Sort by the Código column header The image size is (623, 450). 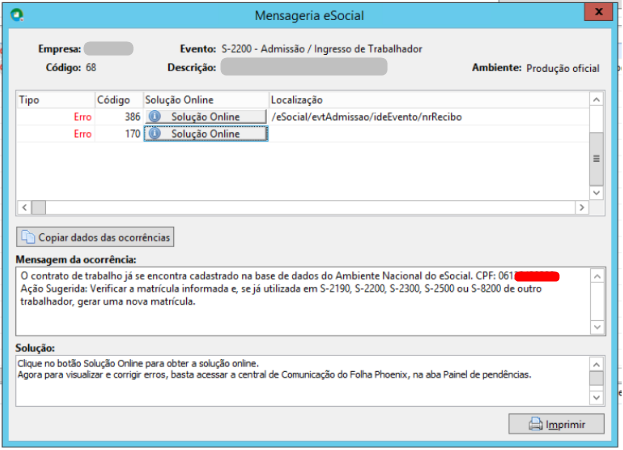(119, 100)
